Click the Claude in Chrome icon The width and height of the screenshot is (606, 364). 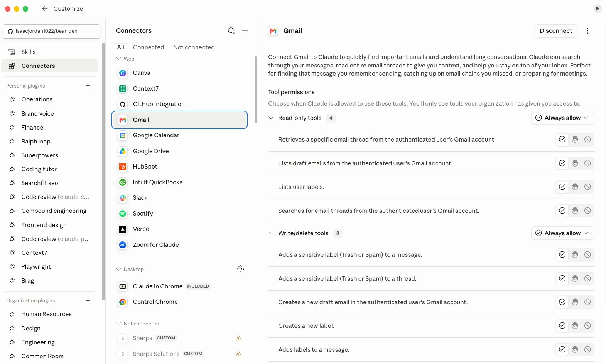click(123, 286)
